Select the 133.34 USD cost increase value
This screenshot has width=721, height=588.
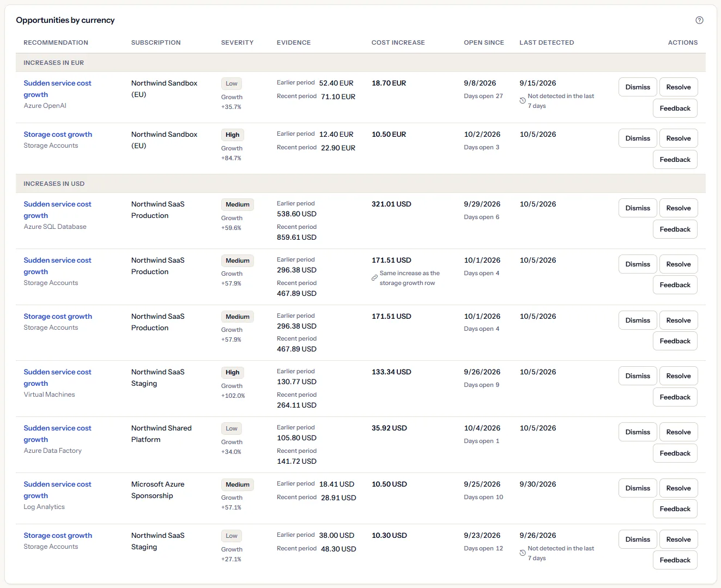pos(391,372)
